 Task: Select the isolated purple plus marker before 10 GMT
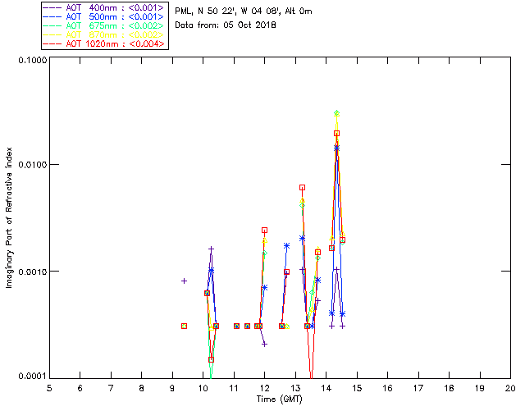point(184,281)
